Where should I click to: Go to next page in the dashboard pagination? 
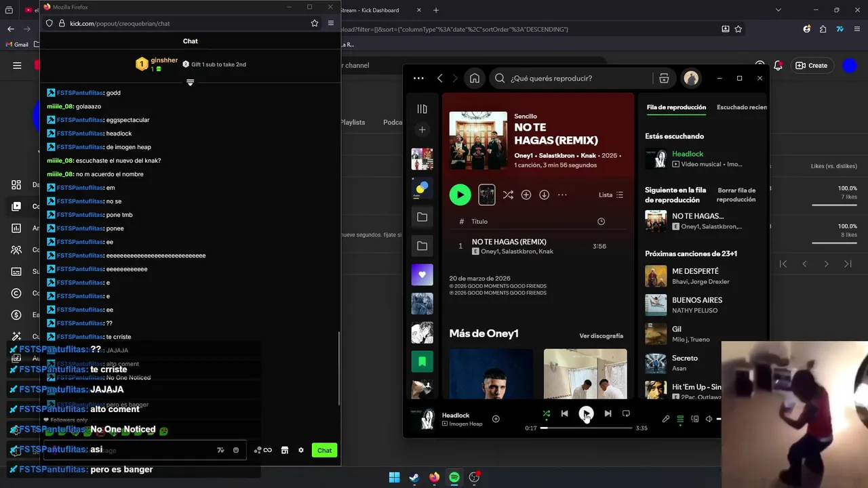click(x=826, y=264)
